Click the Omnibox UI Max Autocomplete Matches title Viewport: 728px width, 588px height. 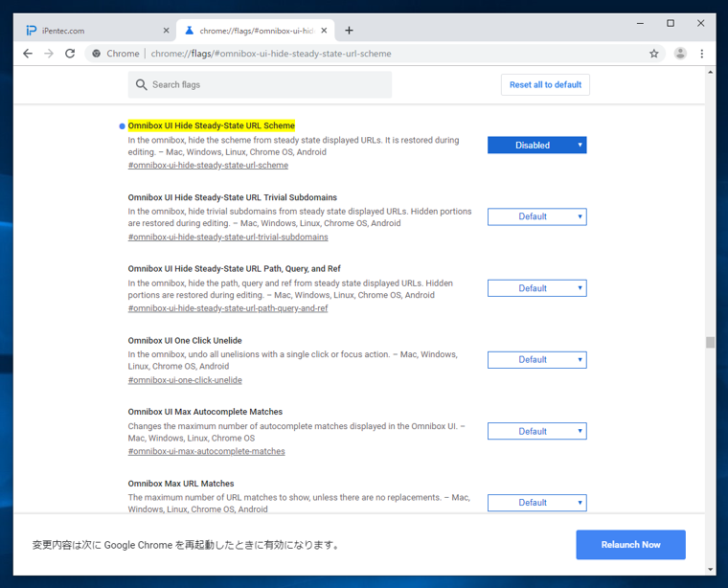(205, 412)
